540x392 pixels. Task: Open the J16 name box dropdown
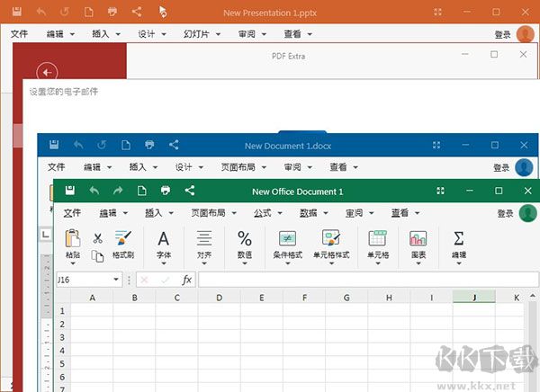pyautogui.click(x=116, y=279)
